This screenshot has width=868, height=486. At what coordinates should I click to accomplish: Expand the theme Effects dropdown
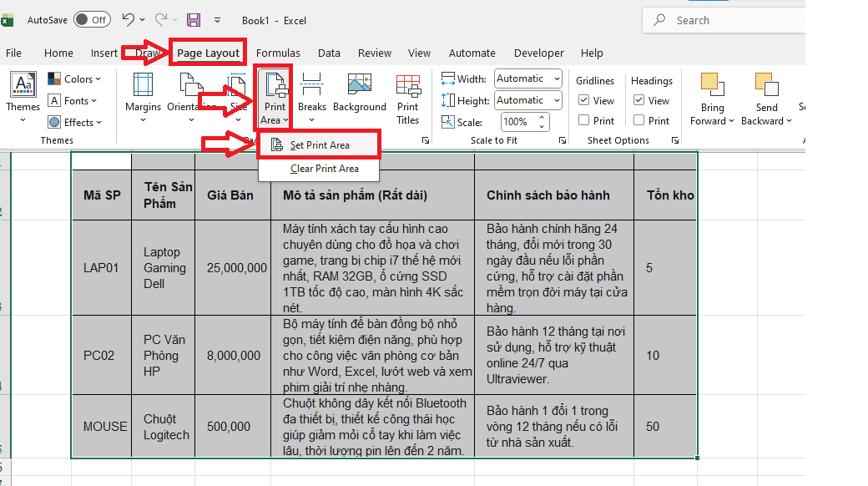tap(75, 123)
